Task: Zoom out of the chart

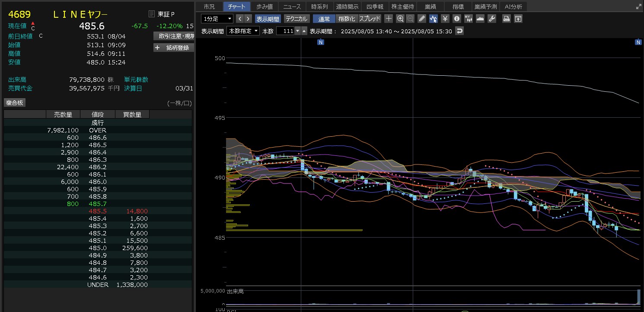Action: point(410,19)
